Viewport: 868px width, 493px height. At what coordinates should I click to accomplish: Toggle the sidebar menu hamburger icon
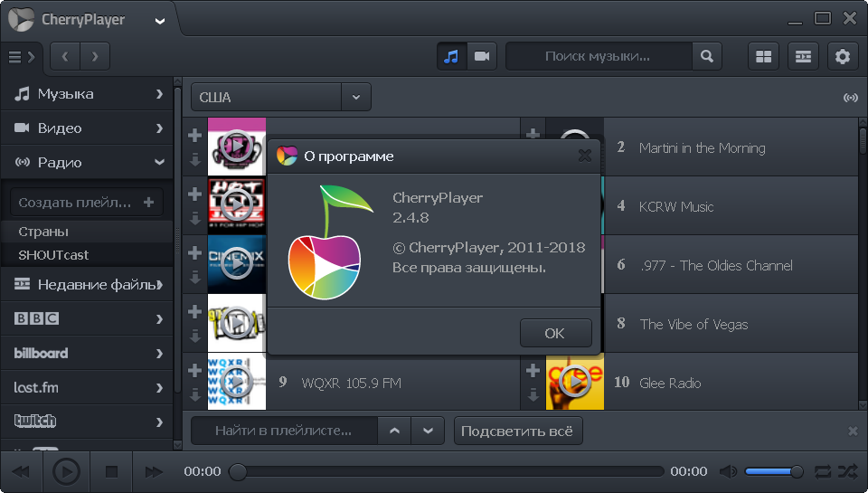pyautogui.click(x=21, y=56)
